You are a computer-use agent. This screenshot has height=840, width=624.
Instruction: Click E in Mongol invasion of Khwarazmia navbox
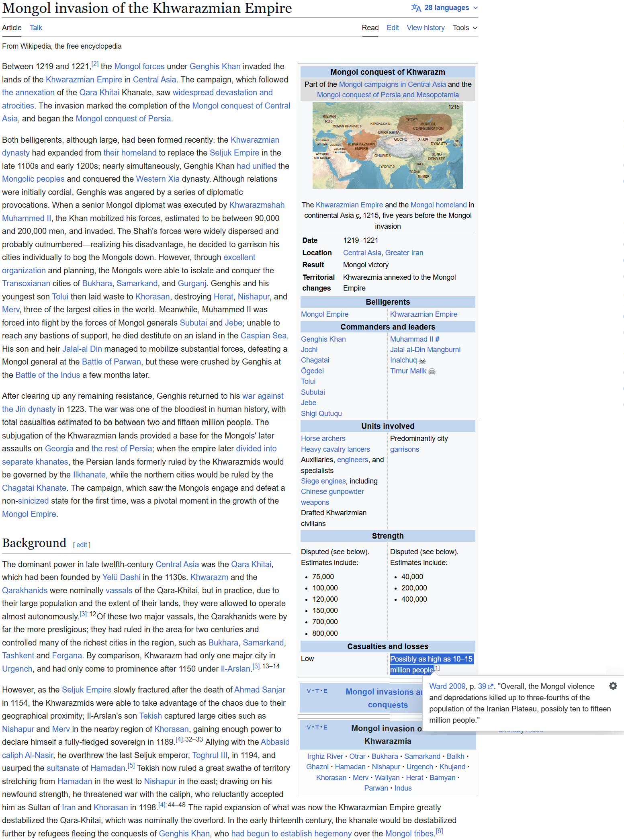pyautogui.click(x=325, y=727)
